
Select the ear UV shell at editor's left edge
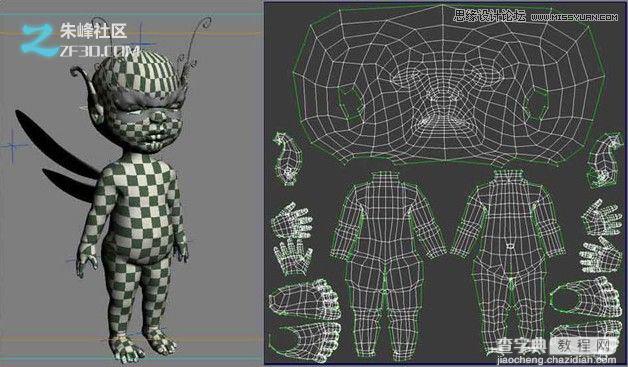point(287,159)
